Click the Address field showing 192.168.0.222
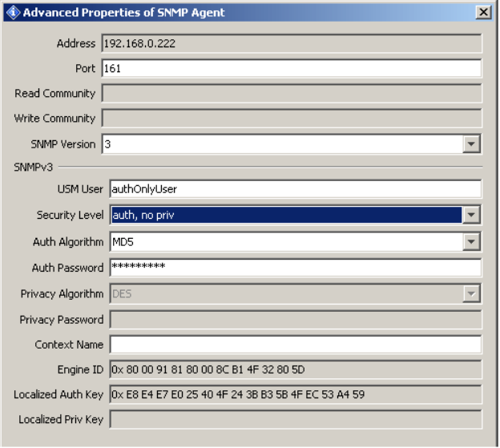 tap(292, 43)
